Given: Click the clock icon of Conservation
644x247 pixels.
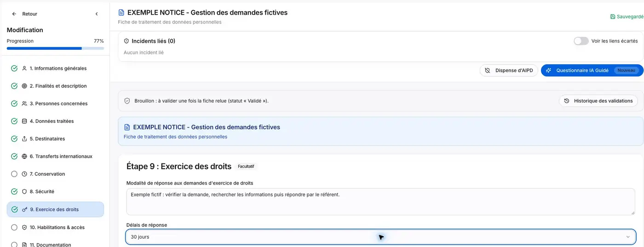Looking at the screenshot, I should coord(24,174).
